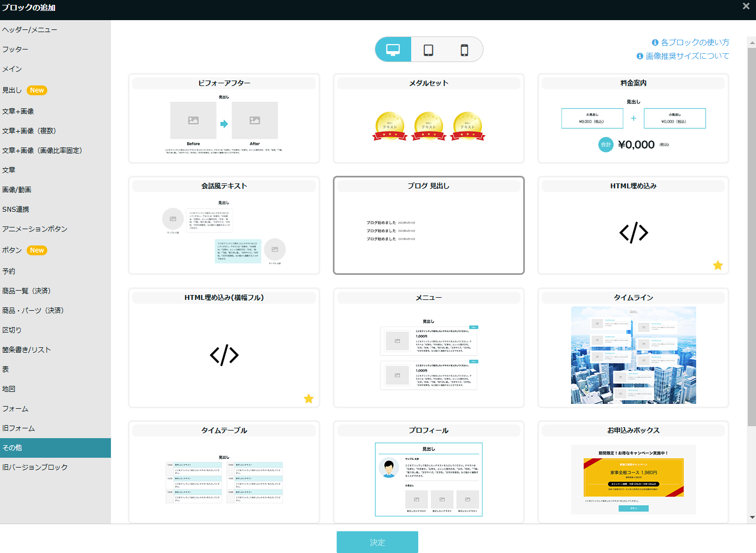Click the star on HTML埋め込み(横幅フル) block
The image size is (756, 553).
[x=308, y=399]
